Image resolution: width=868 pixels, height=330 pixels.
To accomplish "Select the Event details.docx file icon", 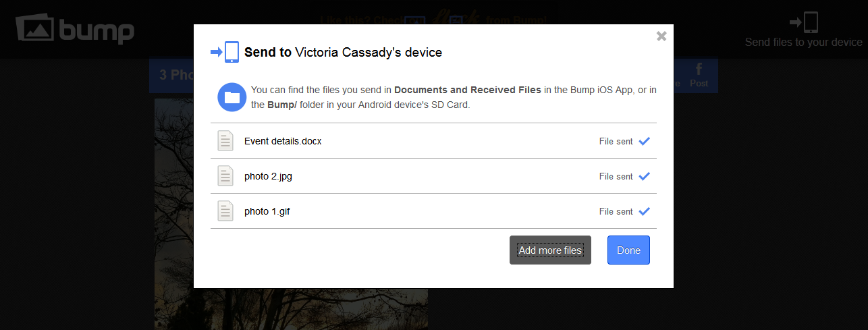I will (x=225, y=141).
